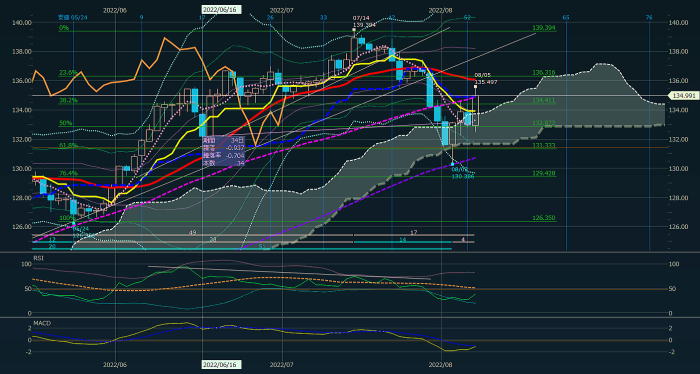
Task: Select the 38.2% retracement label
Action: click(x=68, y=100)
